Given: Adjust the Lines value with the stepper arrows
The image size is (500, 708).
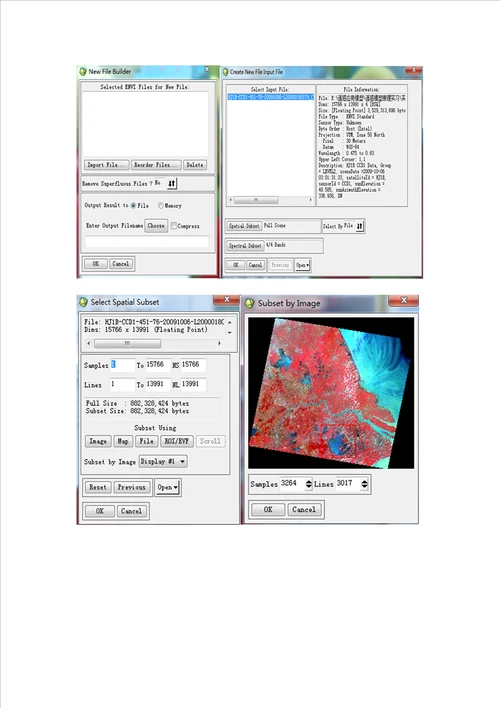Looking at the screenshot, I should [364, 484].
